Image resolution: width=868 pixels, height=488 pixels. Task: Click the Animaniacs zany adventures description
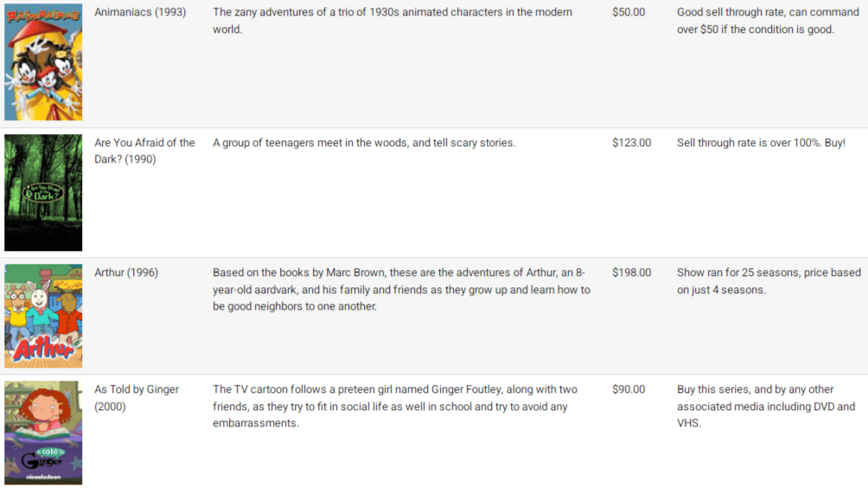point(393,21)
